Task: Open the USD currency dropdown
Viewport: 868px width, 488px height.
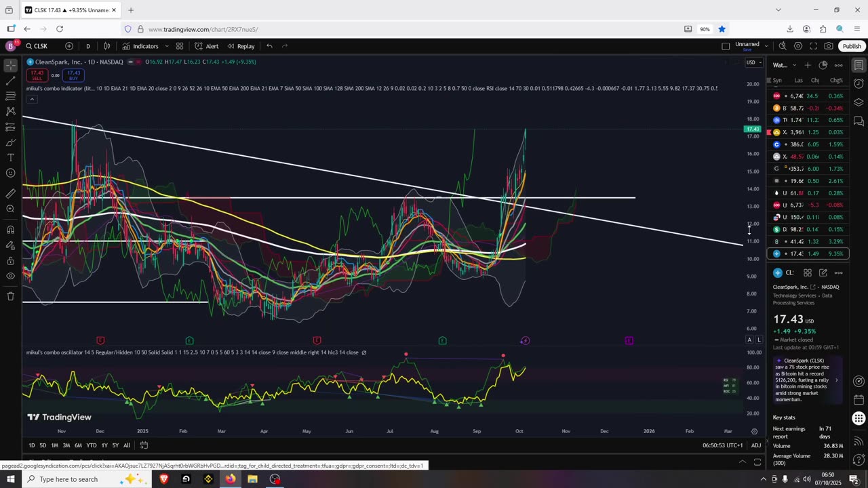Action: (x=753, y=62)
